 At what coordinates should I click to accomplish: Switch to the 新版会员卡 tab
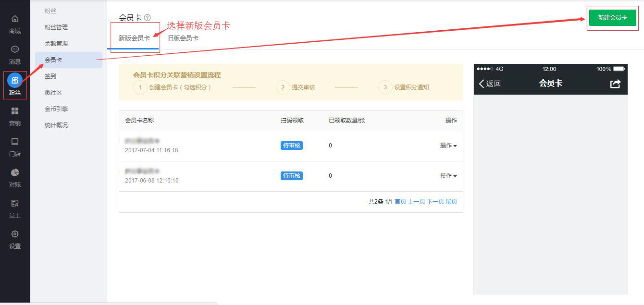[134, 38]
